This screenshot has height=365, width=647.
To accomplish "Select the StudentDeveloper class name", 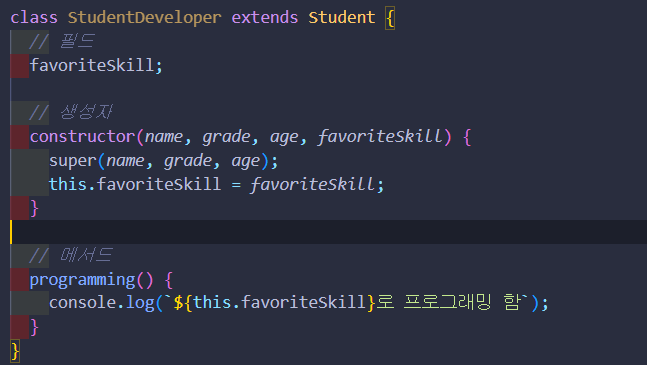I will pyautogui.click(x=144, y=18).
